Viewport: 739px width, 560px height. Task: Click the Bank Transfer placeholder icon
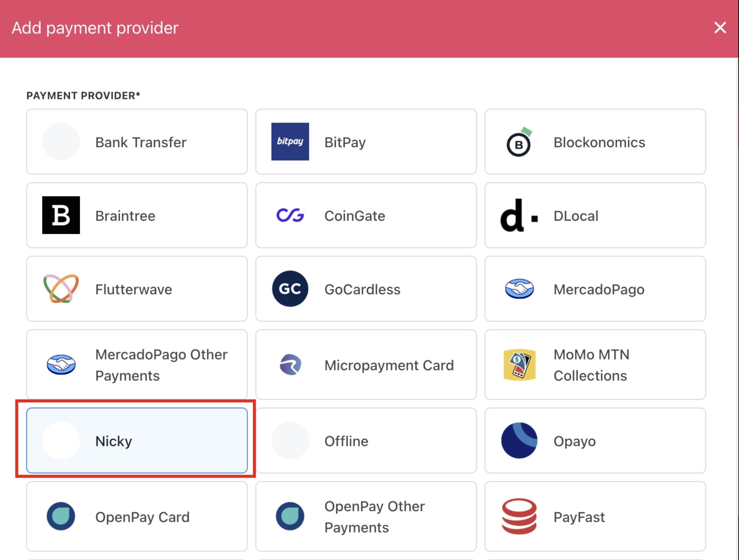click(61, 141)
